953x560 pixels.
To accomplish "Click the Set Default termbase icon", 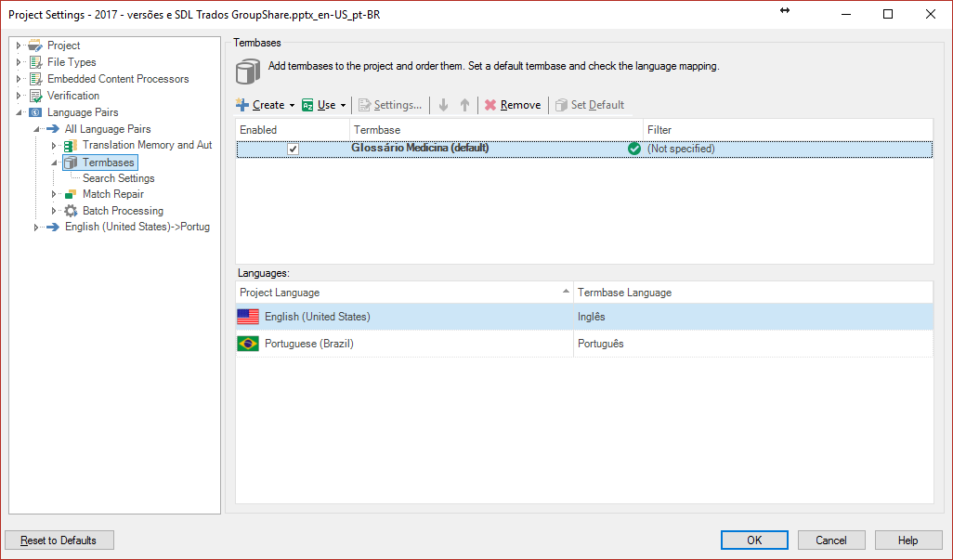I will point(561,105).
